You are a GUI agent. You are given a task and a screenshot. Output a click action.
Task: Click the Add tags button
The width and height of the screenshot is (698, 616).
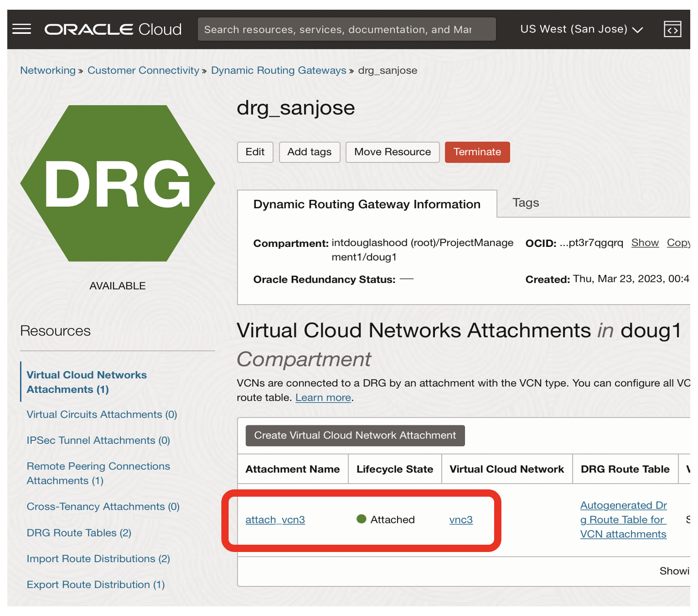(x=310, y=152)
